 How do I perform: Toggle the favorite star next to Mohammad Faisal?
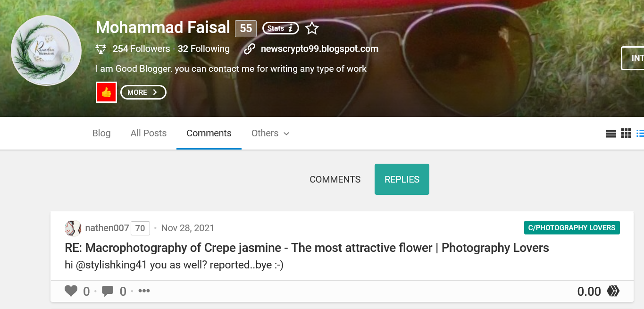coord(311,28)
